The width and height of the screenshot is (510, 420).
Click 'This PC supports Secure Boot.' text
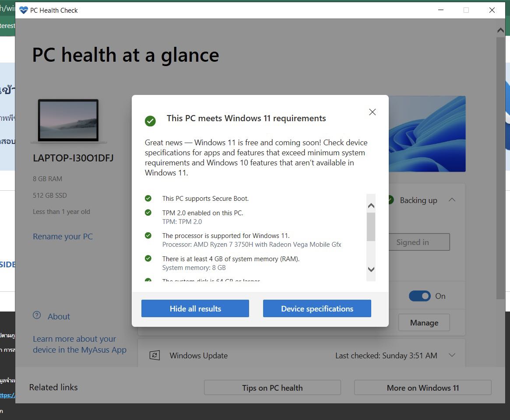[x=206, y=198]
